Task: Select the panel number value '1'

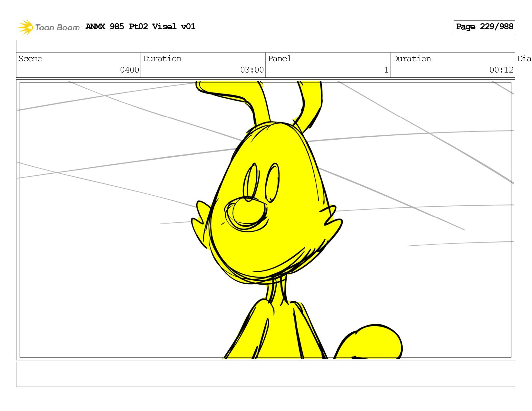Action: 386,70
